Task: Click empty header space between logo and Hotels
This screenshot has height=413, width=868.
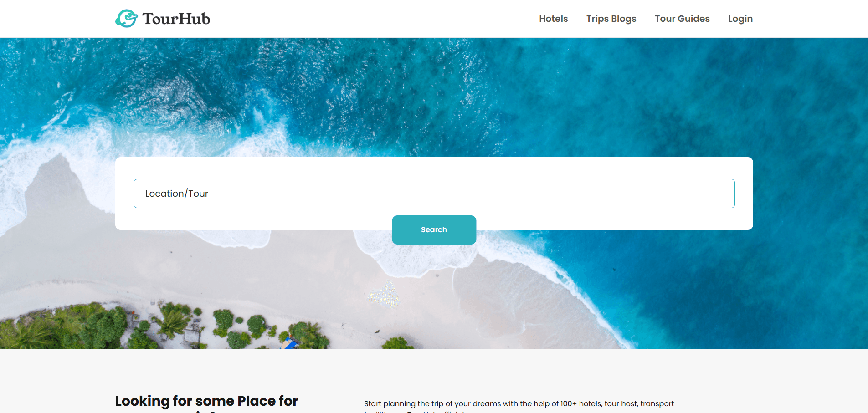Action: click(x=374, y=19)
